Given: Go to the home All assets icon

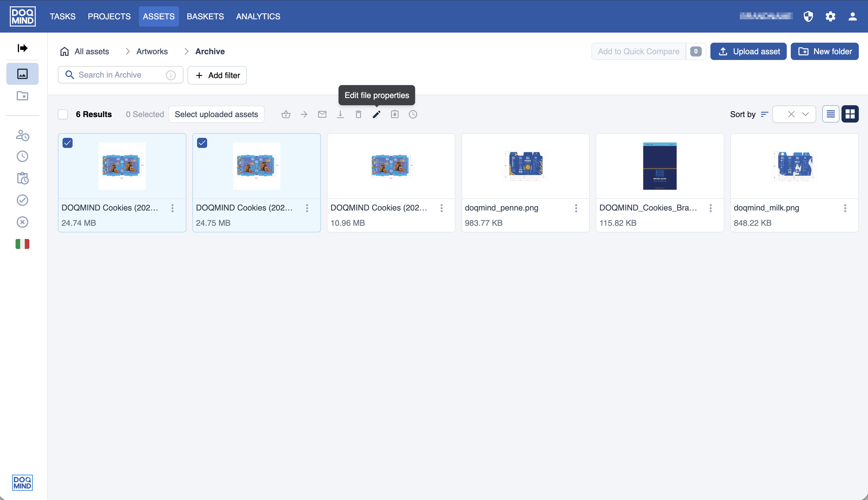Looking at the screenshot, I should click(x=65, y=51).
